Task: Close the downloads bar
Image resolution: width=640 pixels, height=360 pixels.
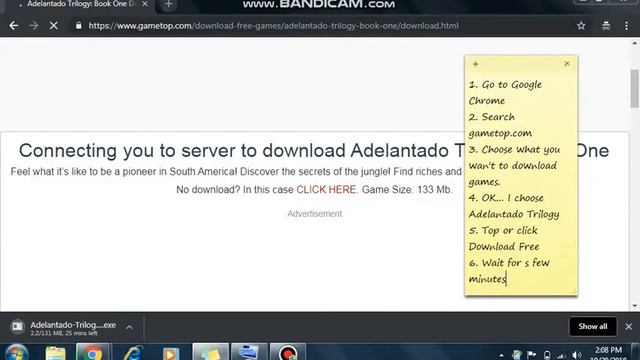Action: (x=629, y=327)
